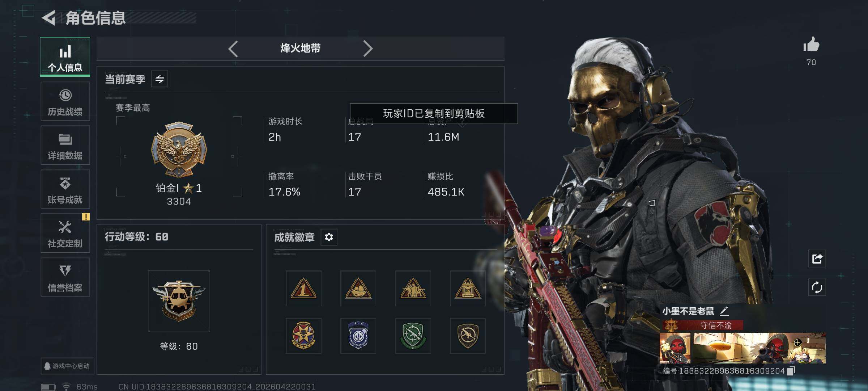Image resolution: width=868 pixels, height=391 pixels.
Task: Open the 信誉档案 tab
Action: click(65, 277)
